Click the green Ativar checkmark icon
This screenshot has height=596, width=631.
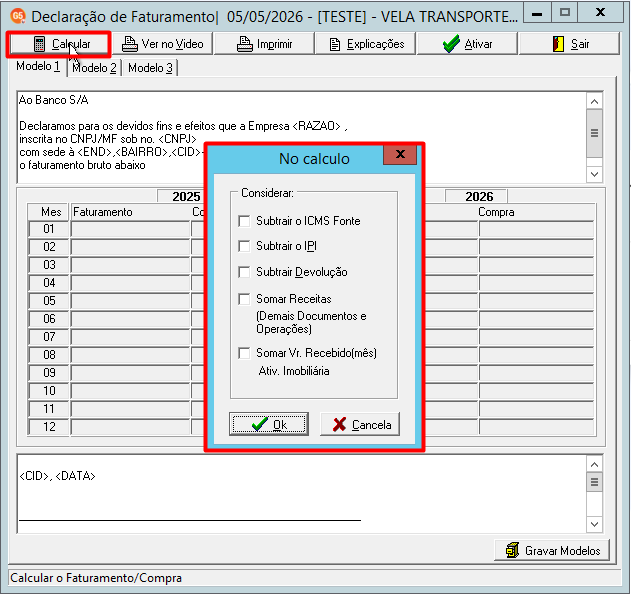451,43
